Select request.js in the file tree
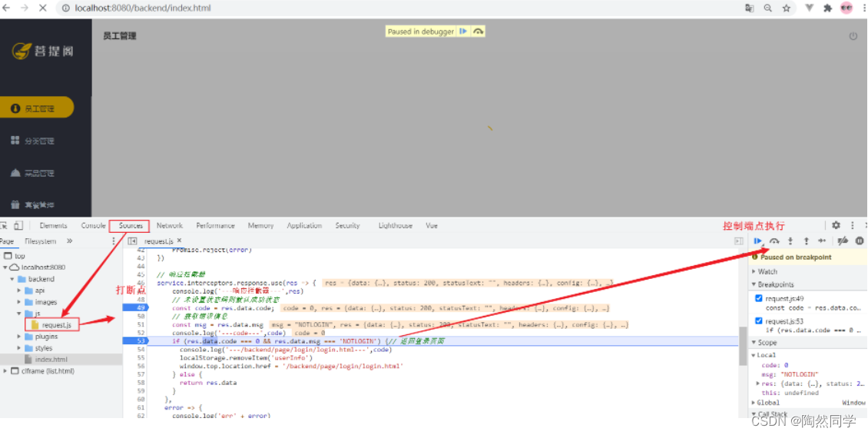Image resolution: width=868 pixels, height=435 pixels. tap(56, 325)
